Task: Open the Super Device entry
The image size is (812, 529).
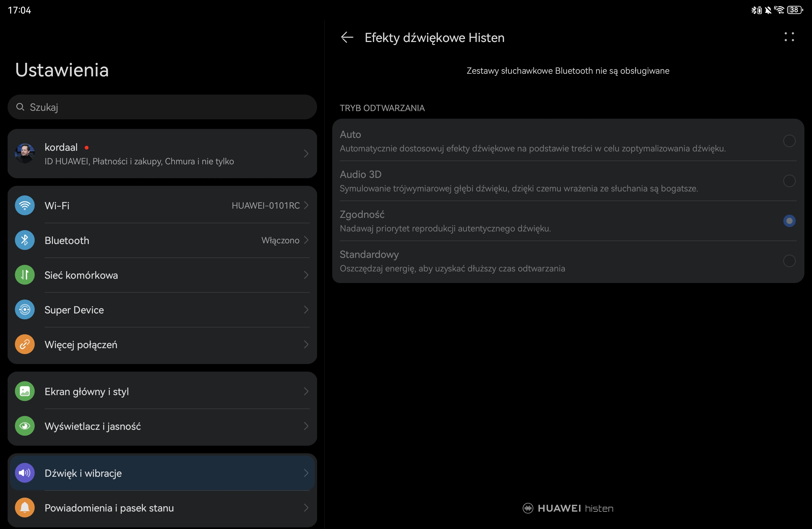Action: point(162,309)
